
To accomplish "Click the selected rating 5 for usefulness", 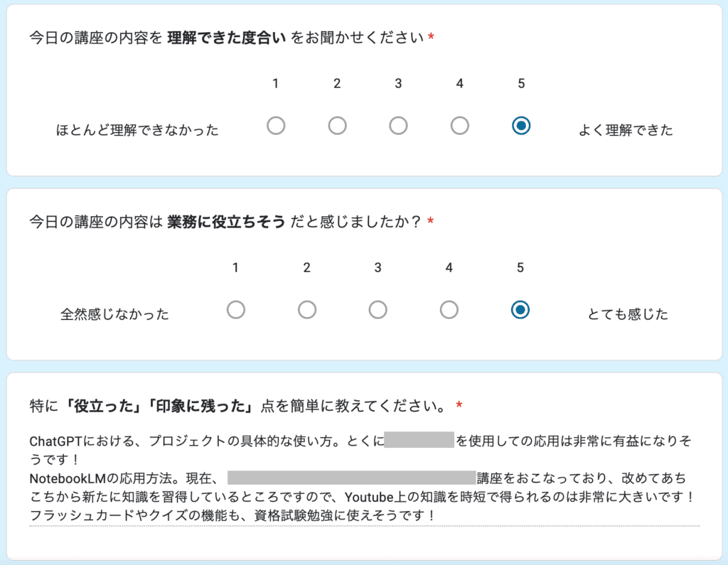I will tap(520, 309).
